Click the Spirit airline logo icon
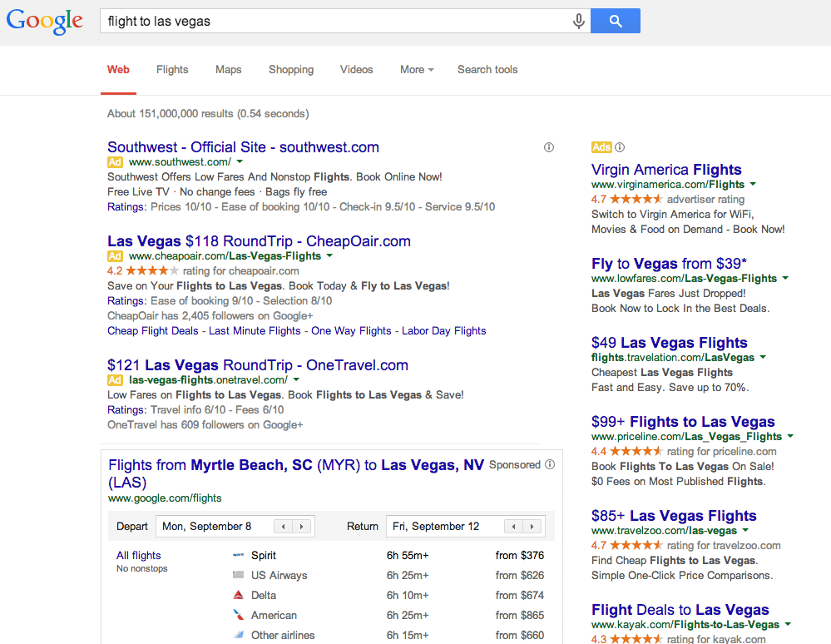 [x=239, y=555]
